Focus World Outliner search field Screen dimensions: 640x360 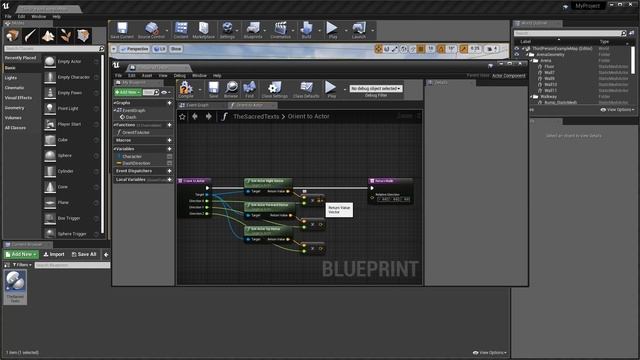tap(567, 33)
